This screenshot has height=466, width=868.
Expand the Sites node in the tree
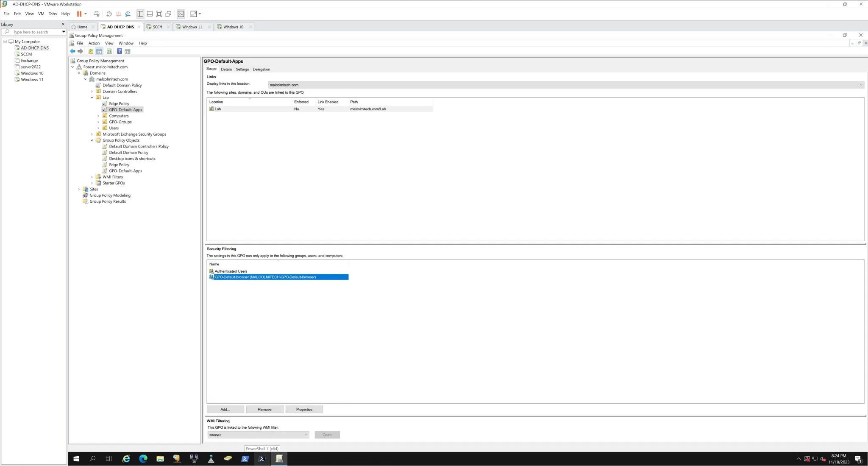(x=80, y=189)
